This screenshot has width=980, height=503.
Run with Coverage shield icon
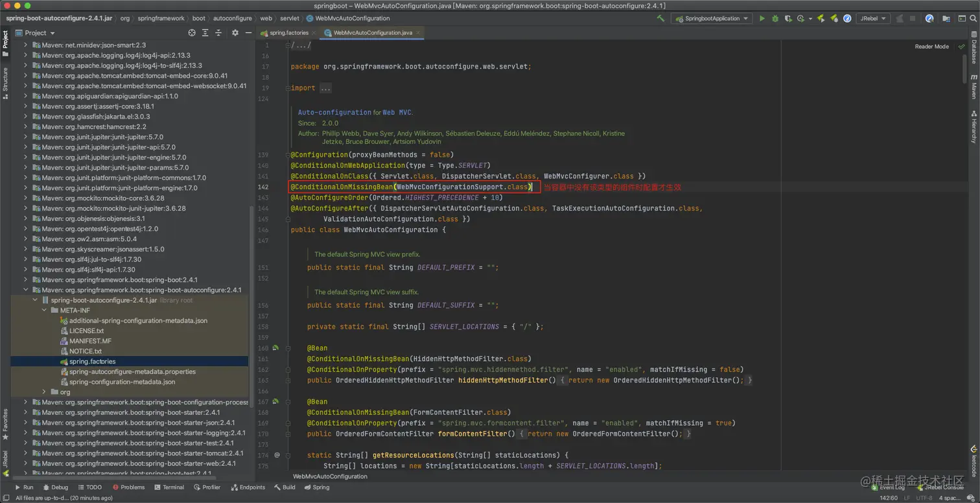click(x=788, y=18)
